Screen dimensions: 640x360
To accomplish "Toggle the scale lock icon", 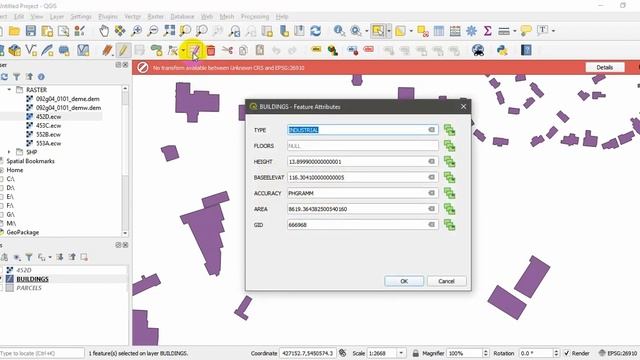I will (416, 353).
